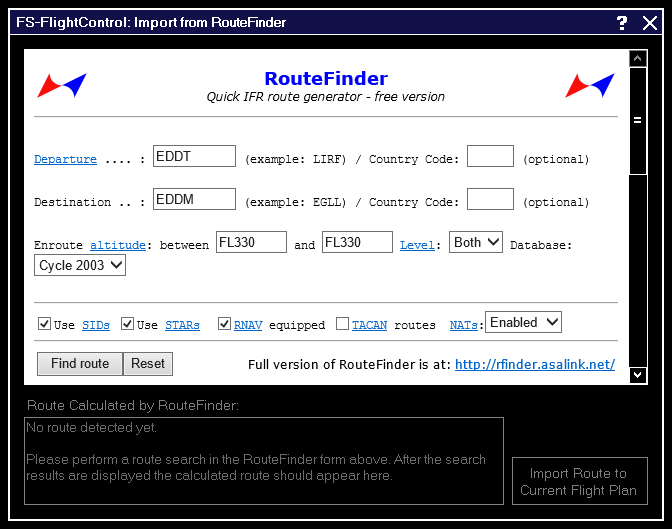Focus the Departure Country Code field
Screen dimensions: 672x529
coord(490,156)
